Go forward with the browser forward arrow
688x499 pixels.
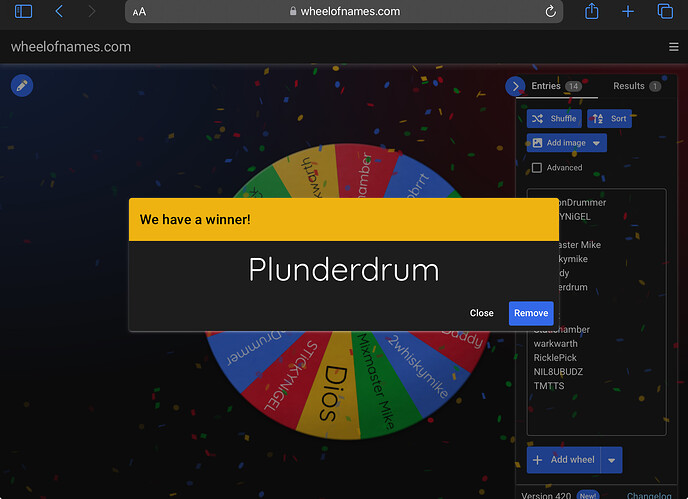tap(91, 11)
